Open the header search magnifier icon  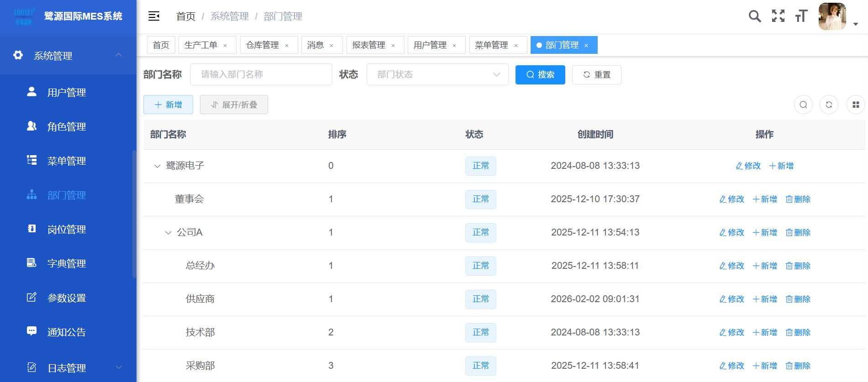pos(755,16)
